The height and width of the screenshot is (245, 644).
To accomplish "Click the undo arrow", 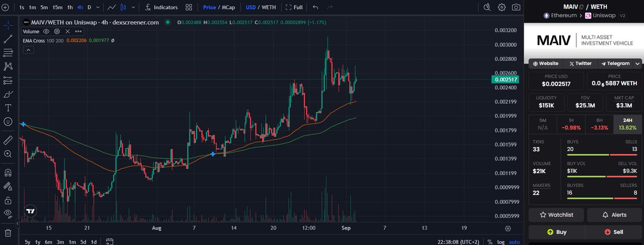I will coord(316,8).
